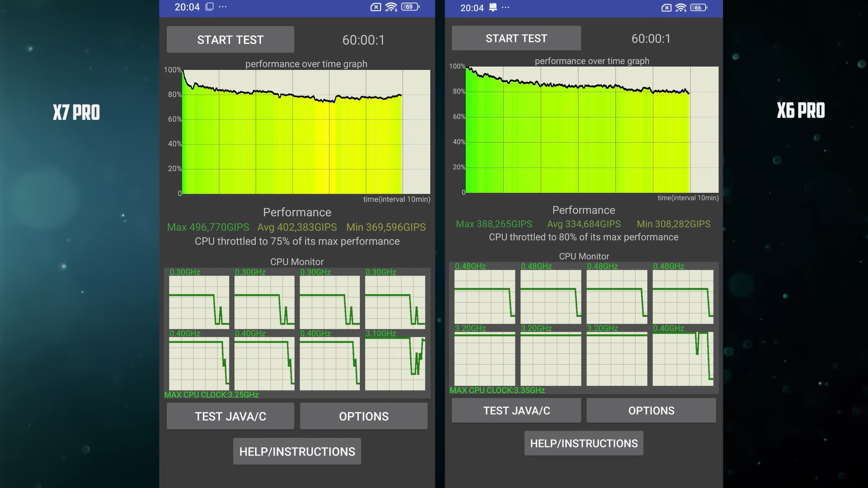The width and height of the screenshot is (868, 488).
Task: Tap the Wi-Fi icon in X6 Pro status bar
Action: [681, 8]
